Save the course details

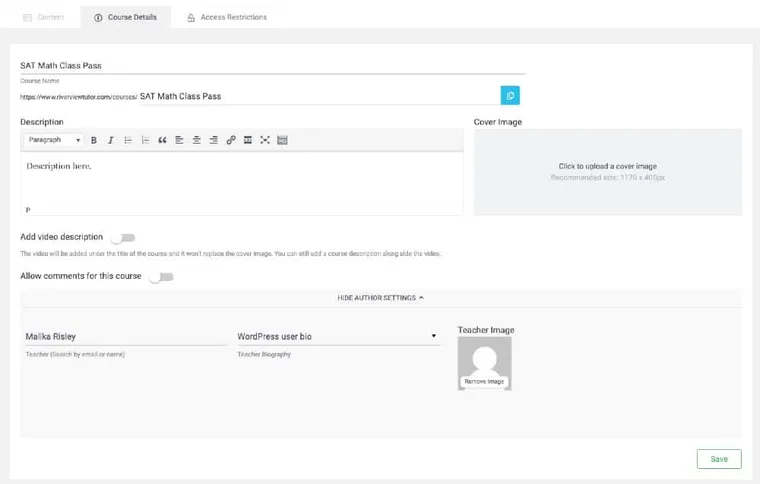click(719, 459)
